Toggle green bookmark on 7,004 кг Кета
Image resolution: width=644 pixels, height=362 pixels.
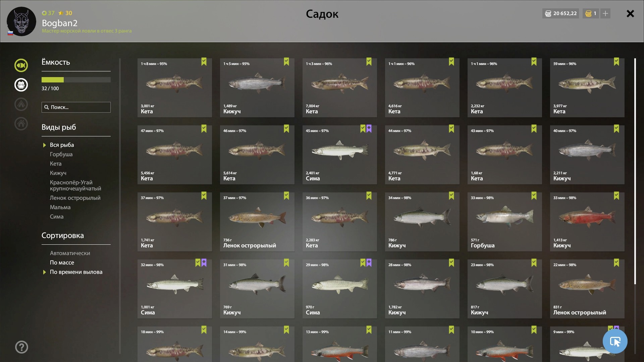click(369, 62)
